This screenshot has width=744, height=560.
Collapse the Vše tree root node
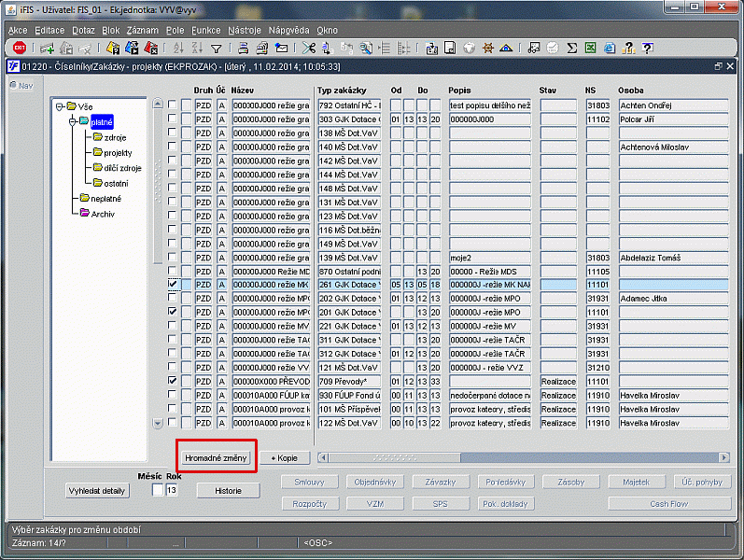click(x=60, y=106)
